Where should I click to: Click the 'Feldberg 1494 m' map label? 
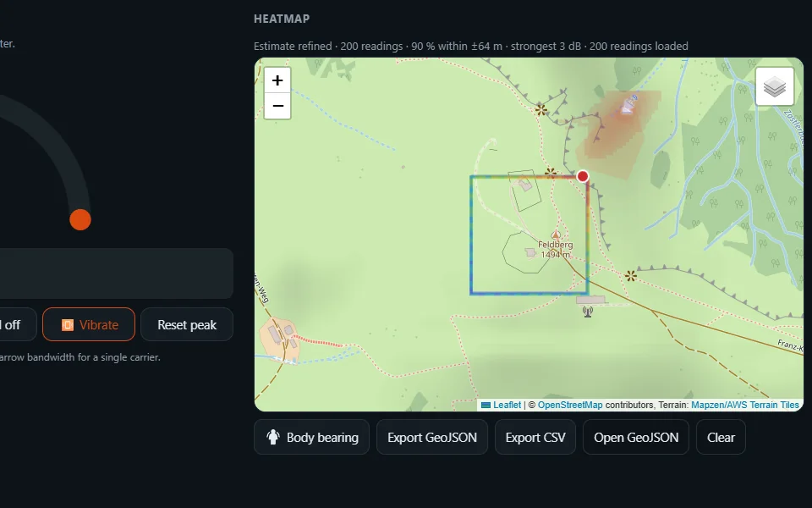tap(555, 249)
